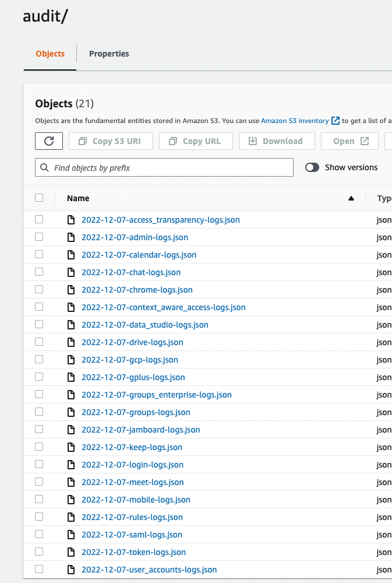The width and height of the screenshot is (392, 583).
Task: Click file icon beside user_accounts-logs.json
Action: (71, 570)
